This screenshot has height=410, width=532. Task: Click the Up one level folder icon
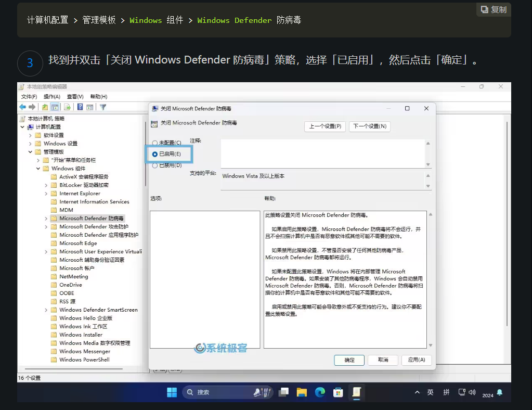pos(45,107)
